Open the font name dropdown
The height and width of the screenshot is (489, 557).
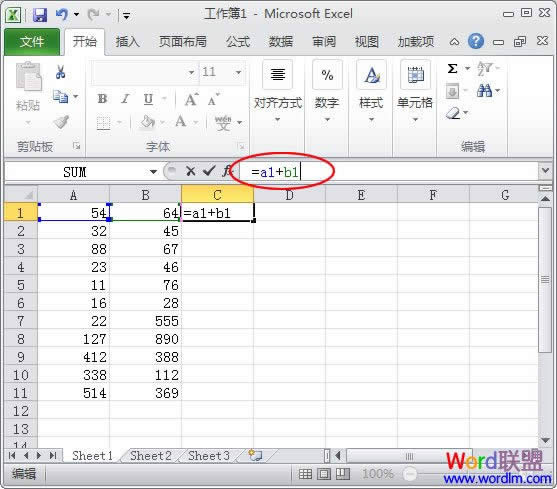pyautogui.click(x=191, y=73)
